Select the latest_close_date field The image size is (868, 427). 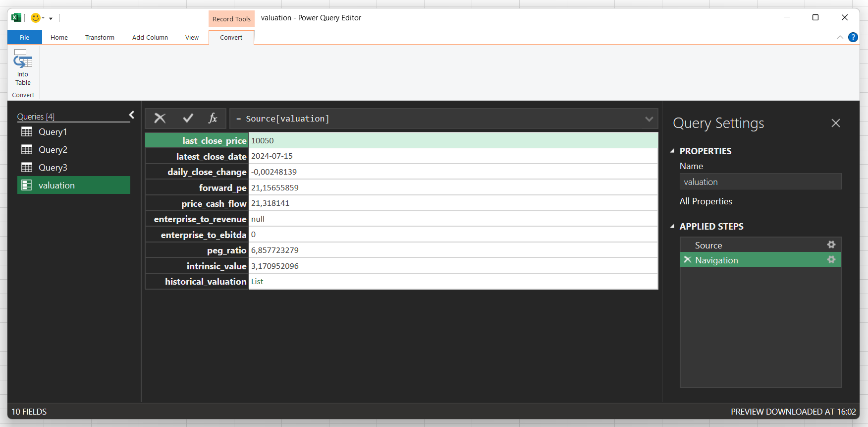tap(197, 156)
